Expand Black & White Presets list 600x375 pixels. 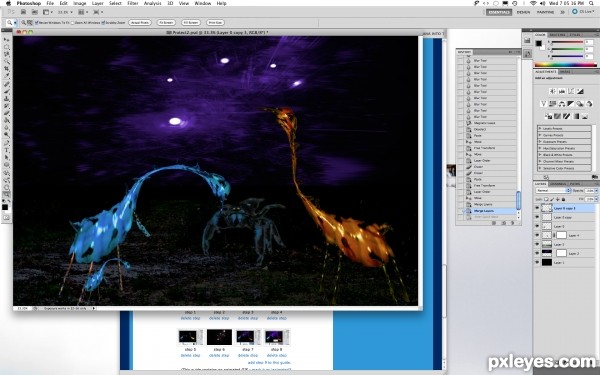(x=540, y=155)
